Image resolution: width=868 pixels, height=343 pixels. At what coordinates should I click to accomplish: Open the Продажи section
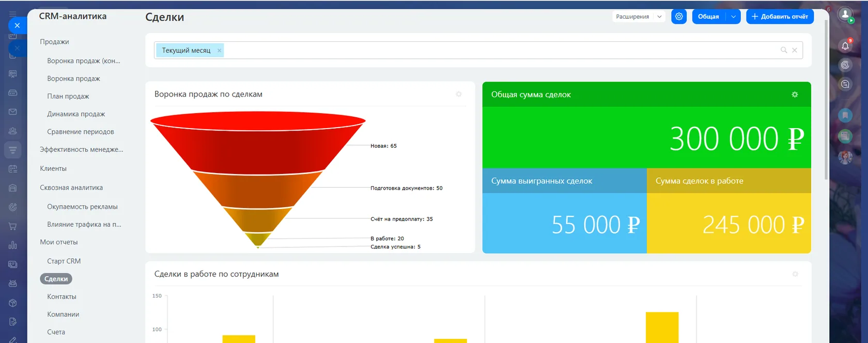click(54, 42)
